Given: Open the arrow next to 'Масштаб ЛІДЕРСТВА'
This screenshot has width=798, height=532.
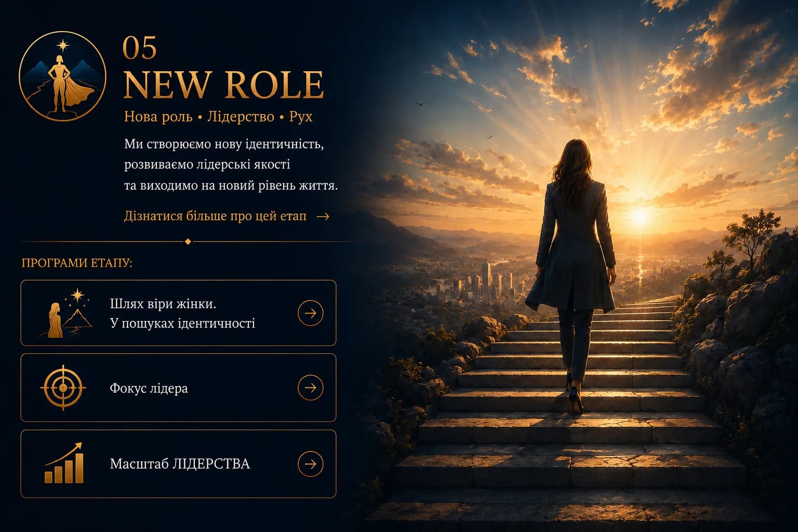Looking at the screenshot, I should pos(311,464).
